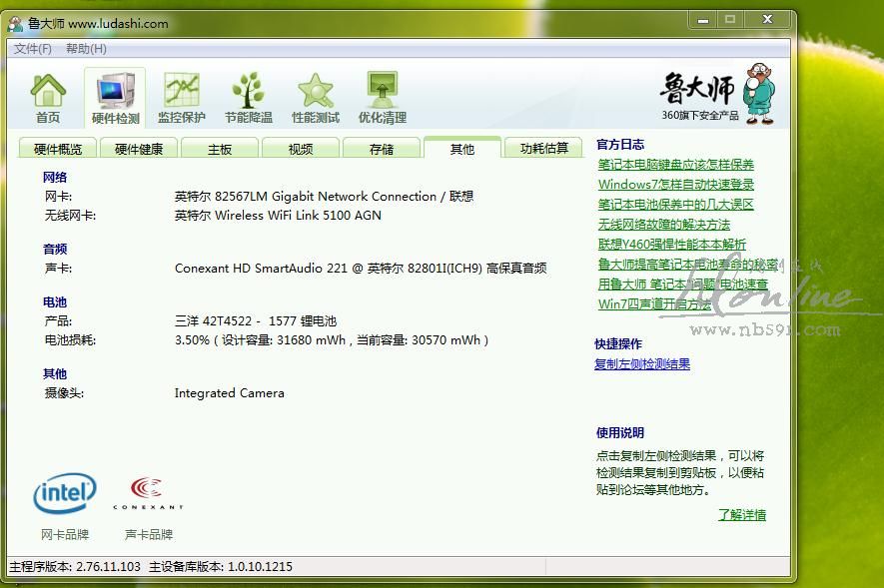Click the 电池 section heading
The height and width of the screenshot is (588, 884).
55,301
